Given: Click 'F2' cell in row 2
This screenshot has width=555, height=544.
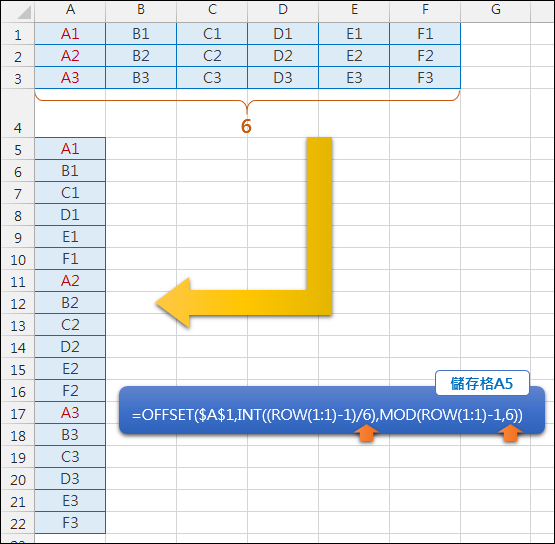Looking at the screenshot, I should click(425, 56).
